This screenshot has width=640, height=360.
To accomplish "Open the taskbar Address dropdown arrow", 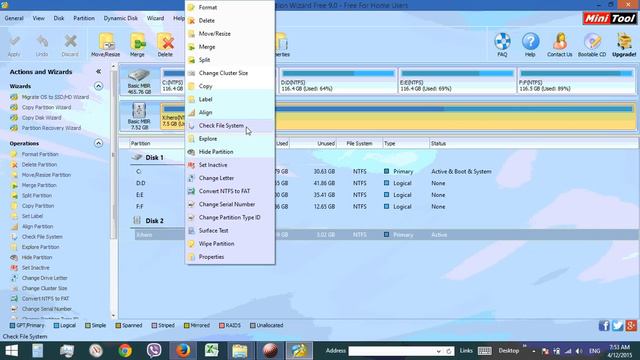I will click(x=438, y=351).
